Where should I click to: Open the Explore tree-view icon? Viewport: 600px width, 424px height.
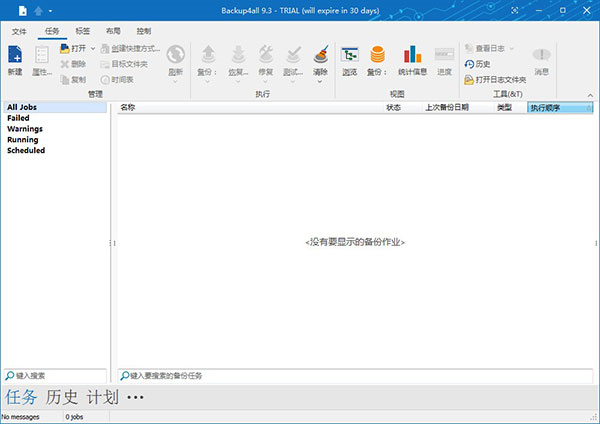[x=350, y=55]
